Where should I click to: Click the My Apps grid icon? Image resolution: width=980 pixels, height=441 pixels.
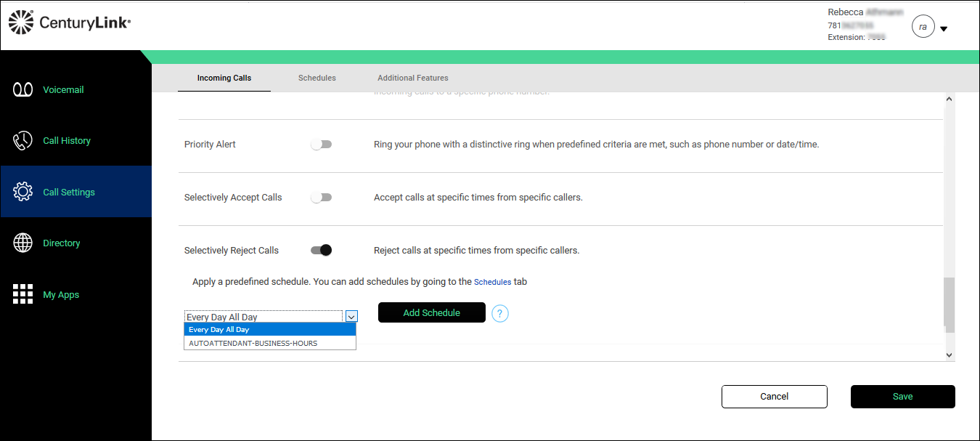(23, 294)
